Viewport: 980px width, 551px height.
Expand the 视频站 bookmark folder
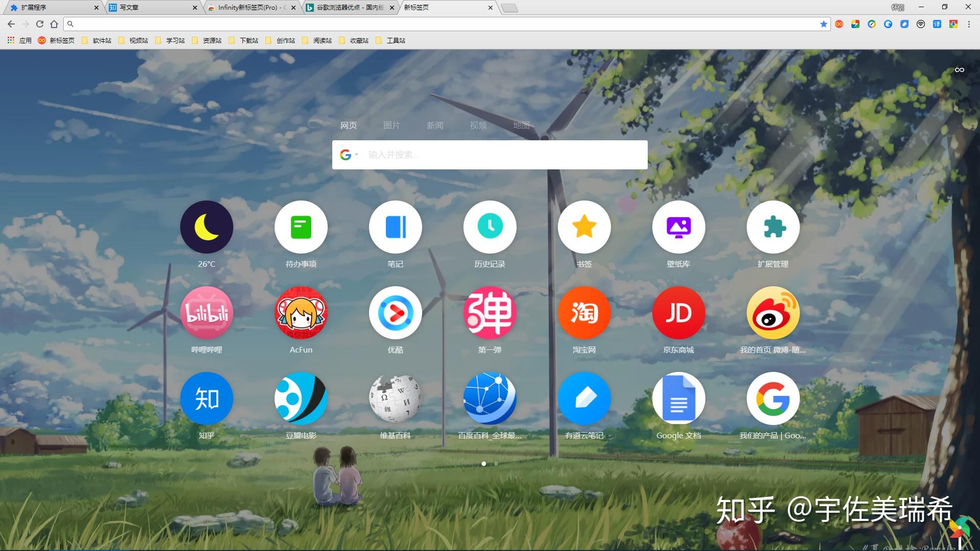tap(133, 40)
